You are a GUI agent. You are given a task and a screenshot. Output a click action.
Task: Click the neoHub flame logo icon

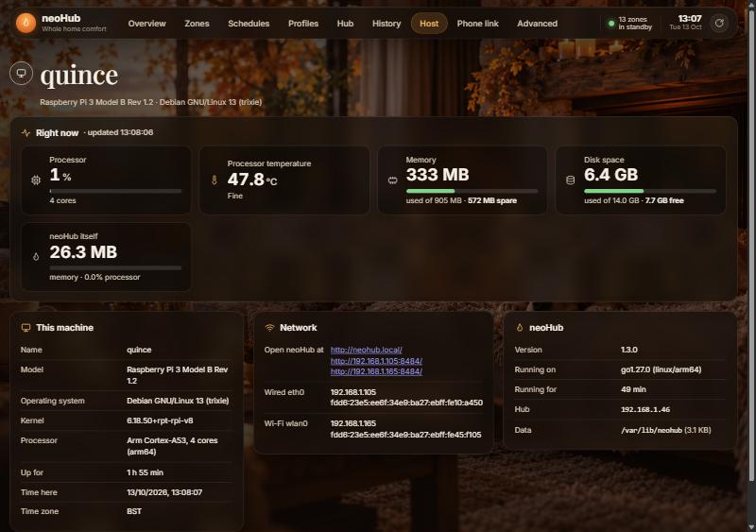(26, 23)
